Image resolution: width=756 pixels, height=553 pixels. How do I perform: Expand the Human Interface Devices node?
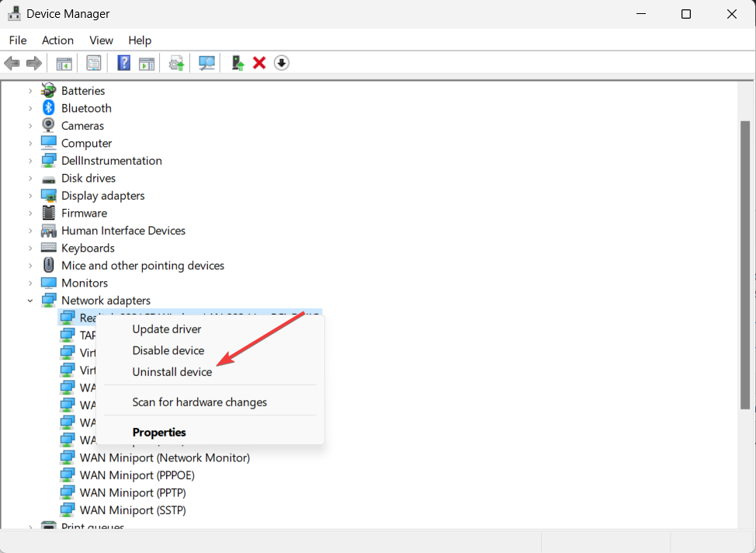click(x=30, y=231)
